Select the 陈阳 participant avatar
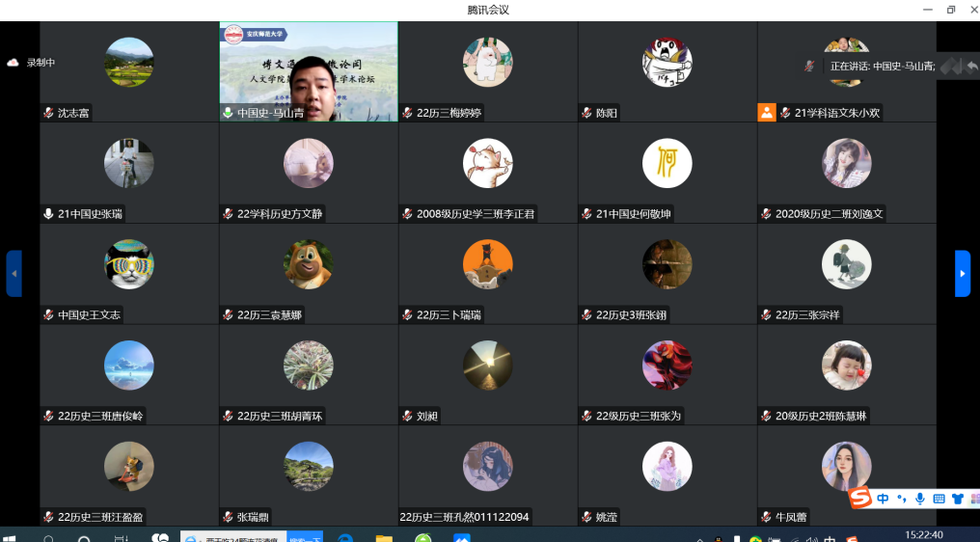The image size is (980, 542). 667,63
